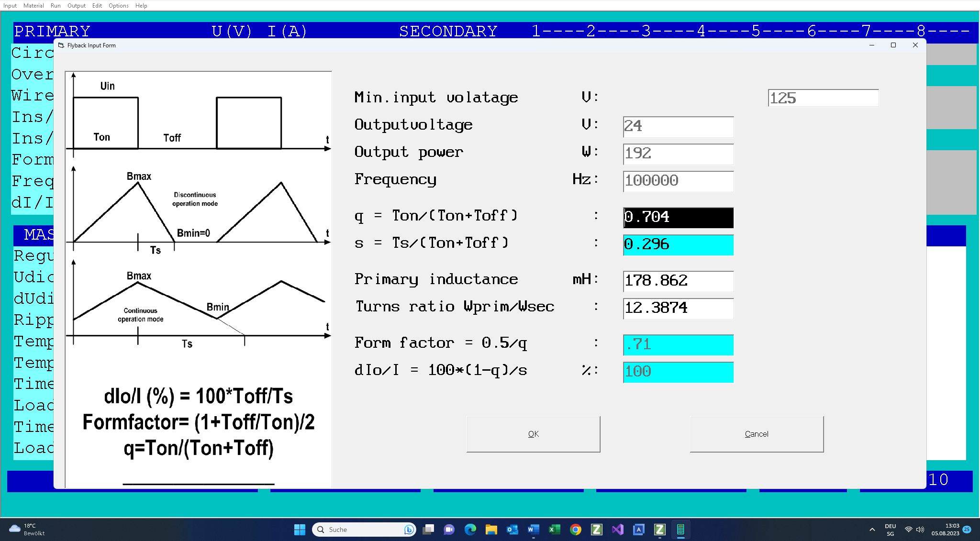Open Google Chrome from the taskbar
Image resolution: width=980 pixels, height=541 pixels.
coord(576,530)
